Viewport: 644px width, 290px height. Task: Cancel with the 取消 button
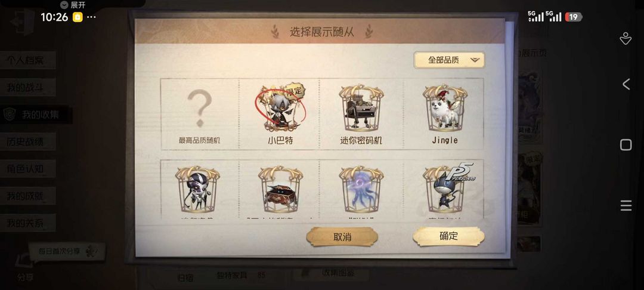point(342,237)
